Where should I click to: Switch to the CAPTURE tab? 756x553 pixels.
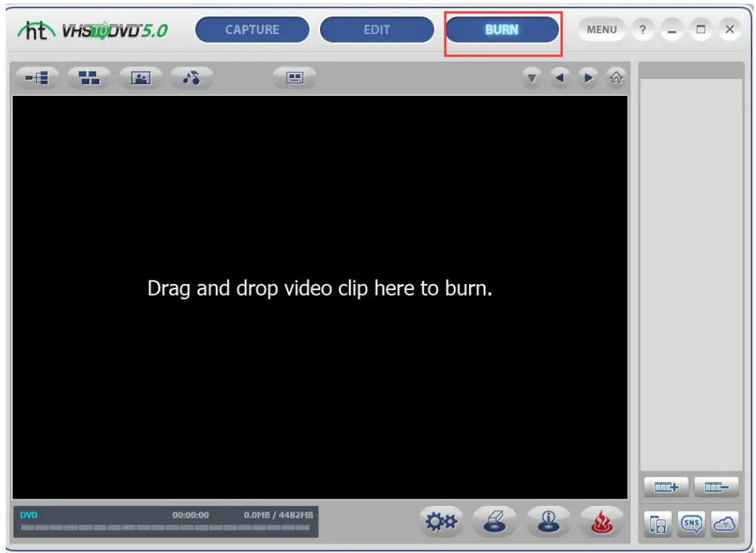(x=251, y=29)
